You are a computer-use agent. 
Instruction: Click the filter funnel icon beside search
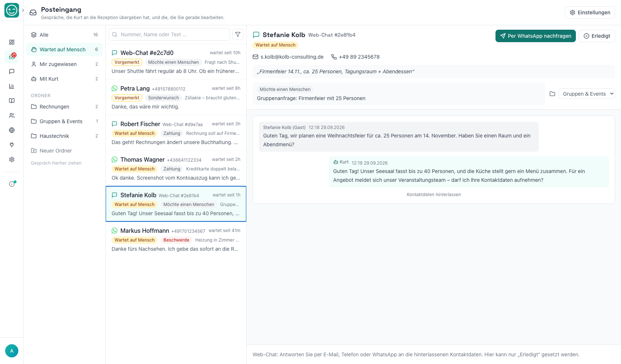238,34
